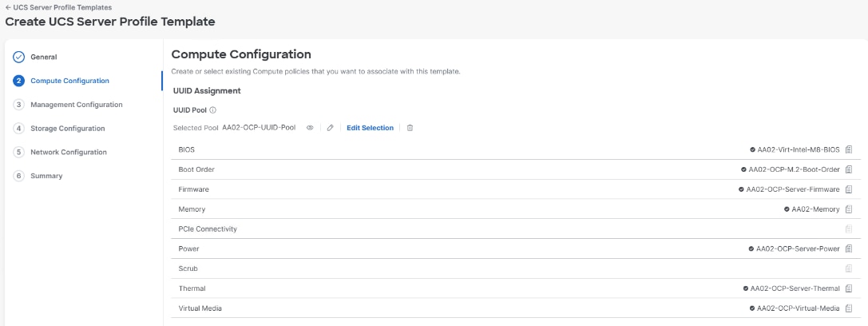Viewport: 868px width, 326px height.
Task: Click the PCIe Connectivity row label
Action: [x=208, y=229]
